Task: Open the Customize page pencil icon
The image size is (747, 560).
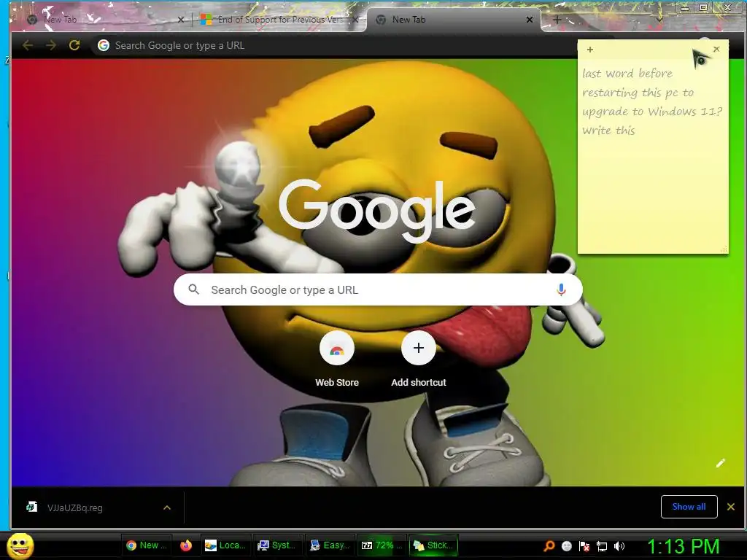Action: point(720,463)
